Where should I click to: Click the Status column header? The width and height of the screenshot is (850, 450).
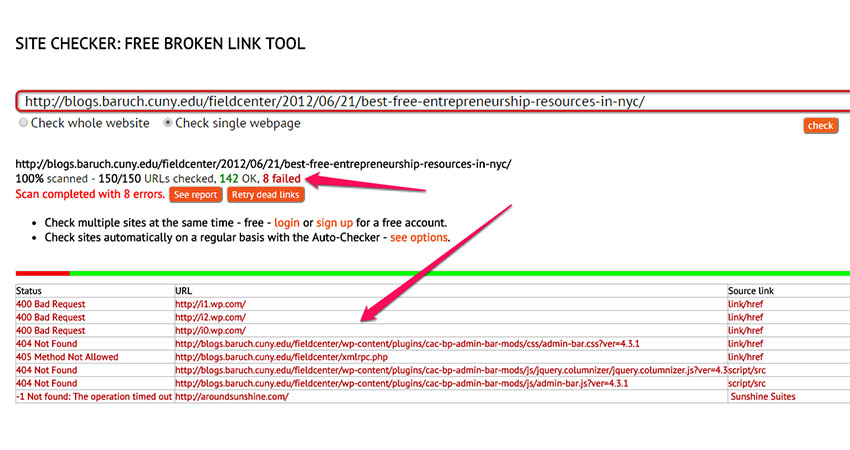29,291
